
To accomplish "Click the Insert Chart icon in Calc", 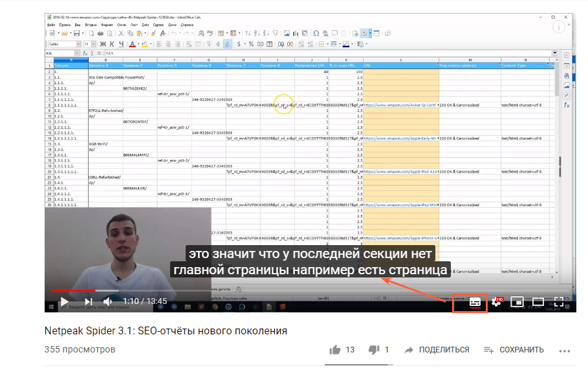I will coord(296,34).
